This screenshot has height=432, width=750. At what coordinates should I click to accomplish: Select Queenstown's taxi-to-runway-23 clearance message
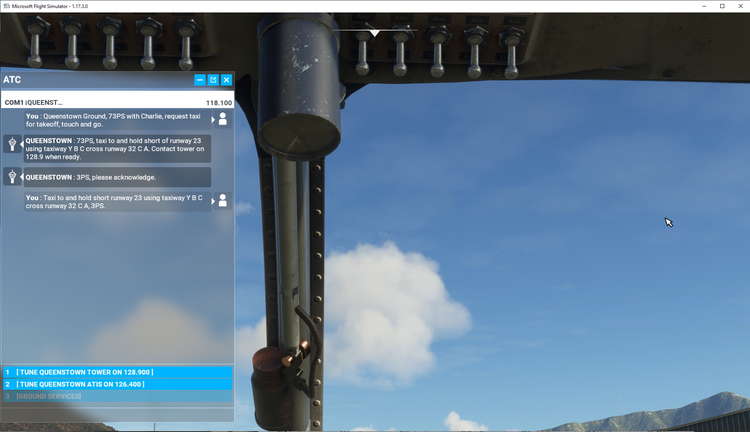pos(115,148)
